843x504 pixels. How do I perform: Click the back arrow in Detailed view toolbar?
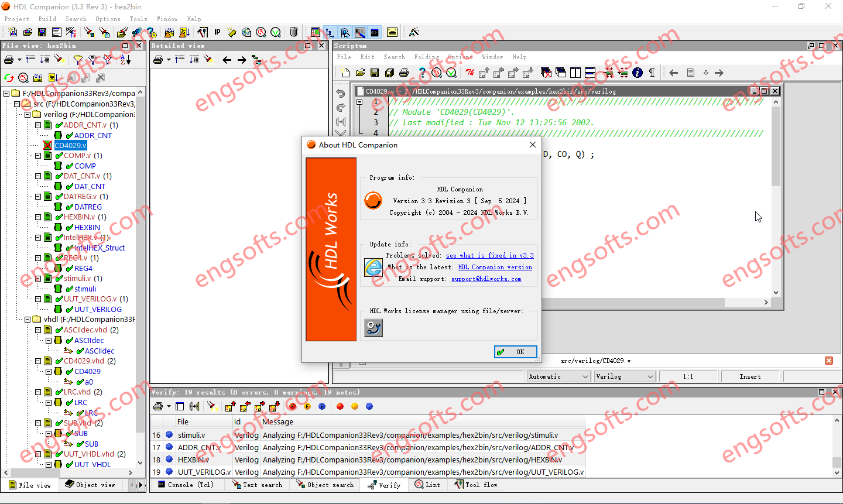(x=227, y=60)
